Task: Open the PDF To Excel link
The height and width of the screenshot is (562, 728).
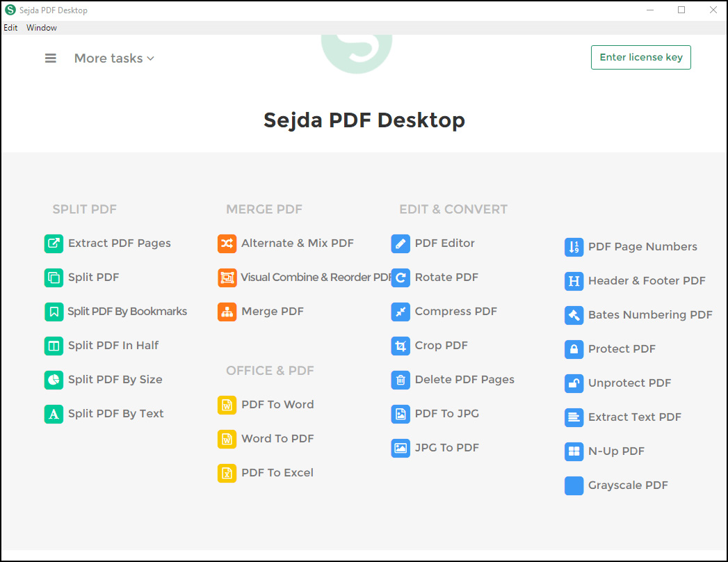Action: pyautogui.click(x=277, y=472)
